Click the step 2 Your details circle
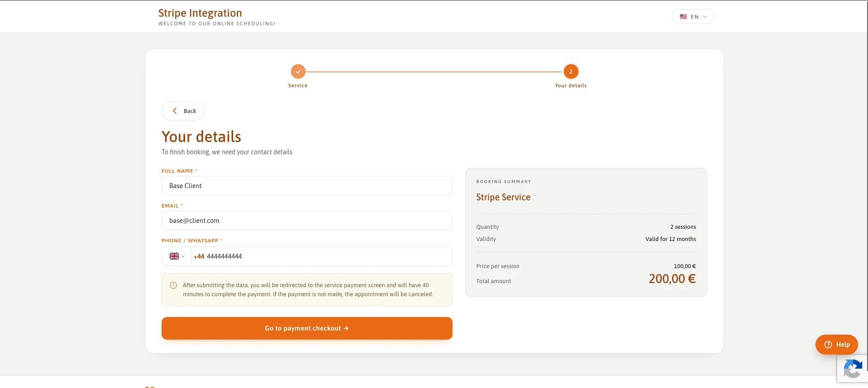 click(571, 71)
